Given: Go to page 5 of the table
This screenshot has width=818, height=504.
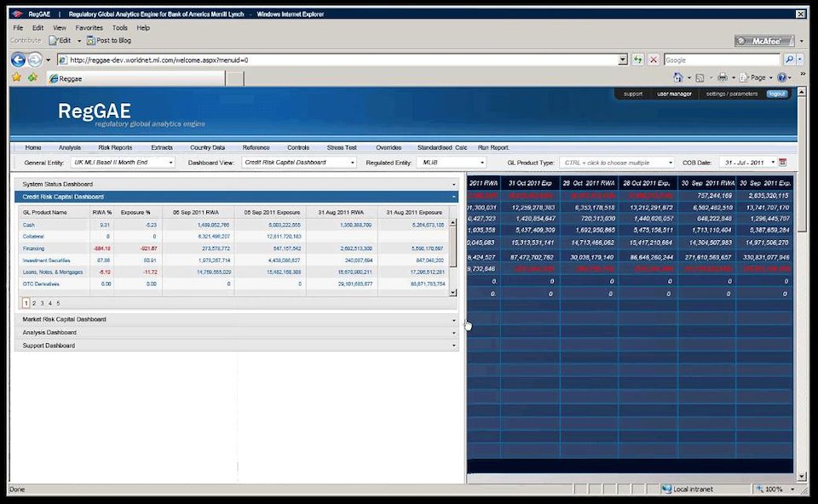Looking at the screenshot, I should point(58,303).
